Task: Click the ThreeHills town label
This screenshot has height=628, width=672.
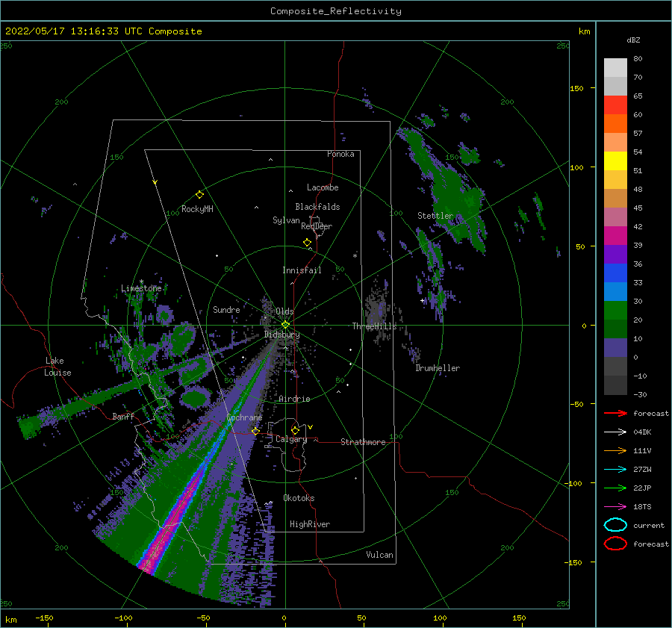Action: (x=375, y=326)
